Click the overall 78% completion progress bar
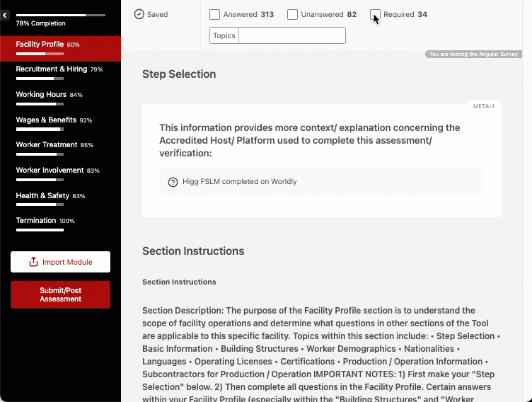This screenshot has width=532, height=402. point(61,16)
